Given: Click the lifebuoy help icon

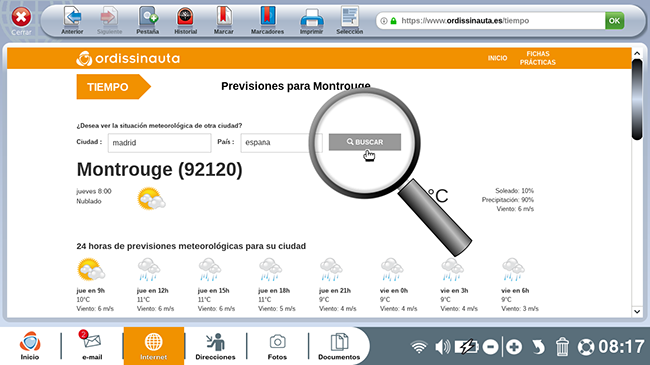Looking at the screenshot, I should point(586,347).
